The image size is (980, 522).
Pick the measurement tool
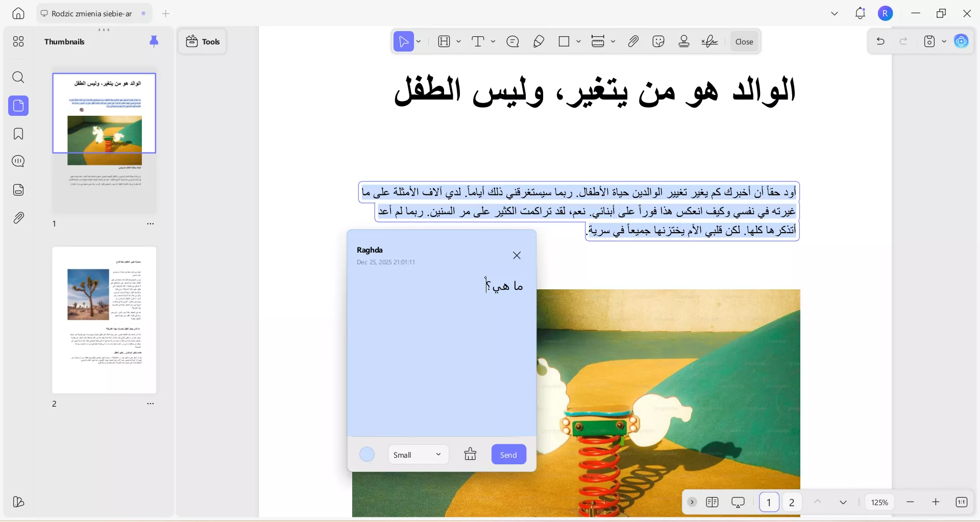(x=598, y=41)
